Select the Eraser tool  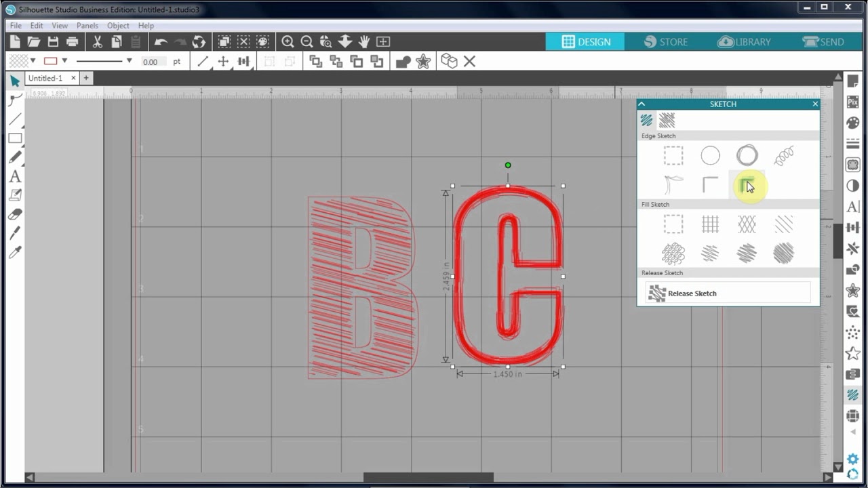point(15,213)
